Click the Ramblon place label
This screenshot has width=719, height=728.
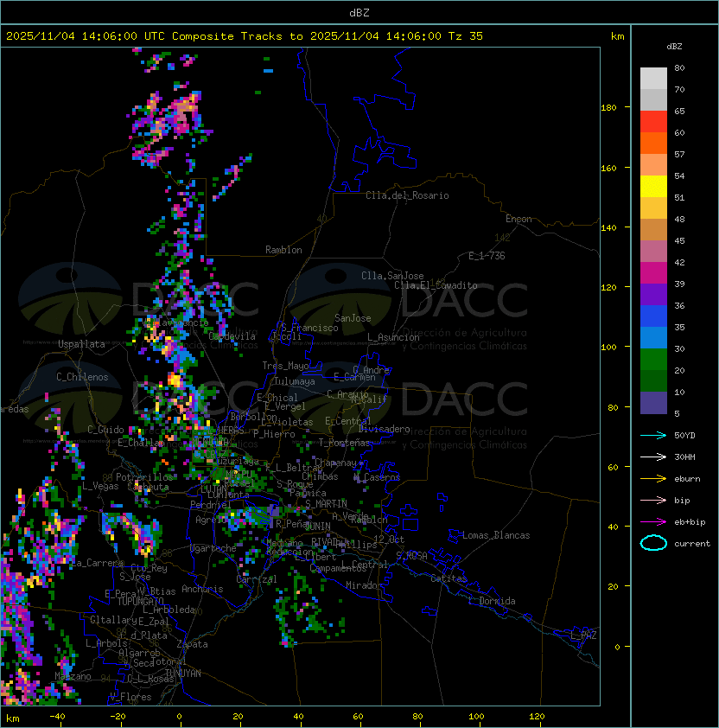pos(283,250)
